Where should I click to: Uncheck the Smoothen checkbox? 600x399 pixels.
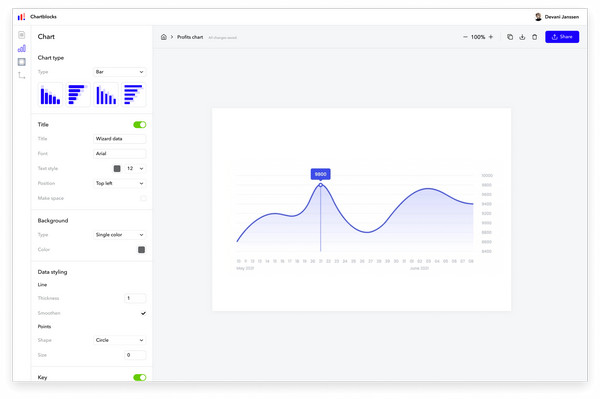143,313
